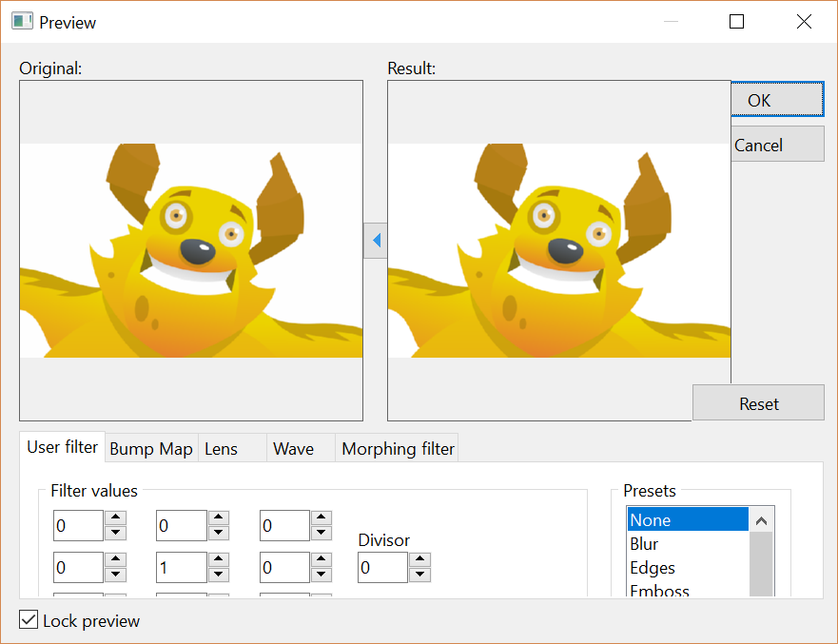This screenshot has height=644, width=838.
Task: Decrease the second row, first filter value
Action: (x=115, y=575)
